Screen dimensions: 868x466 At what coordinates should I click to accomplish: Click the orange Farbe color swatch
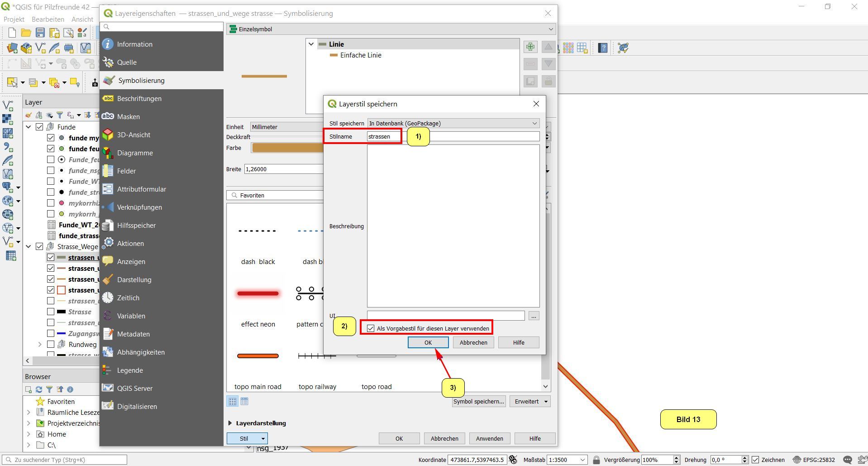tap(287, 148)
